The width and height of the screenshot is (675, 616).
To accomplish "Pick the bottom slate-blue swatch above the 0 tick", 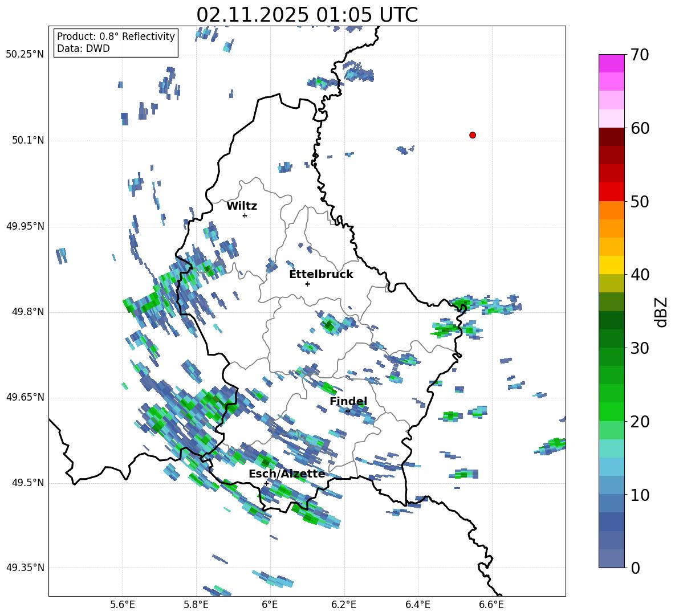I will click(611, 558).
